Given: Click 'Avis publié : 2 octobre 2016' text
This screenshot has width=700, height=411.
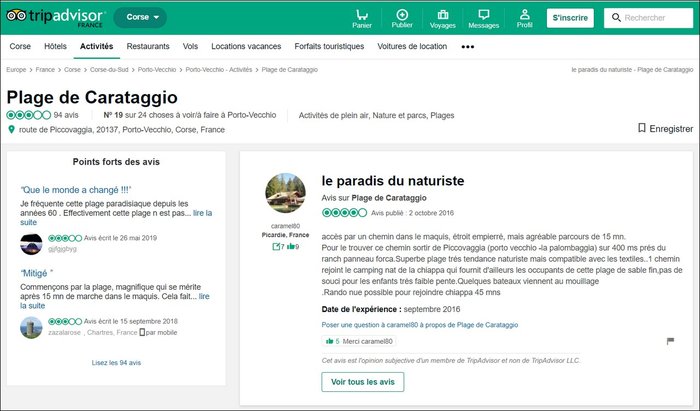Looking at the screenshot, I should [x=412, y=213].
